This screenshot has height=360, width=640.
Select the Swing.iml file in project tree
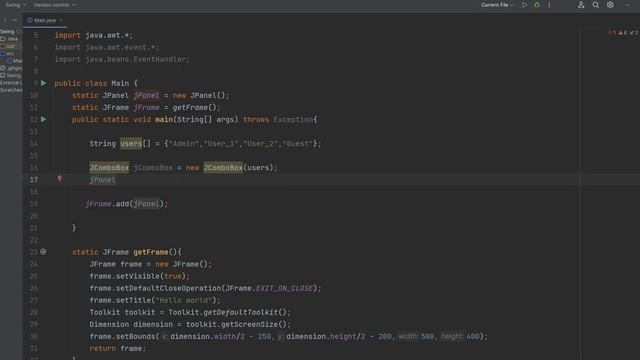click(11, 76)
